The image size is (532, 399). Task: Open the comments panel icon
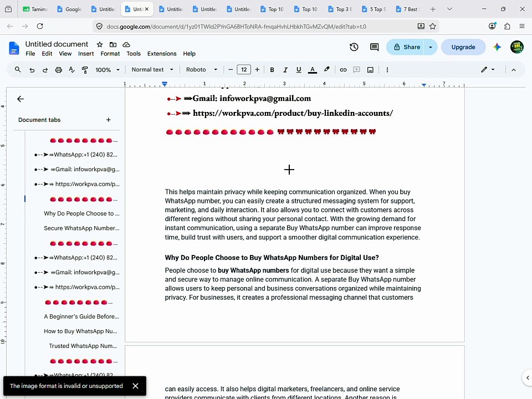point(374,47)
